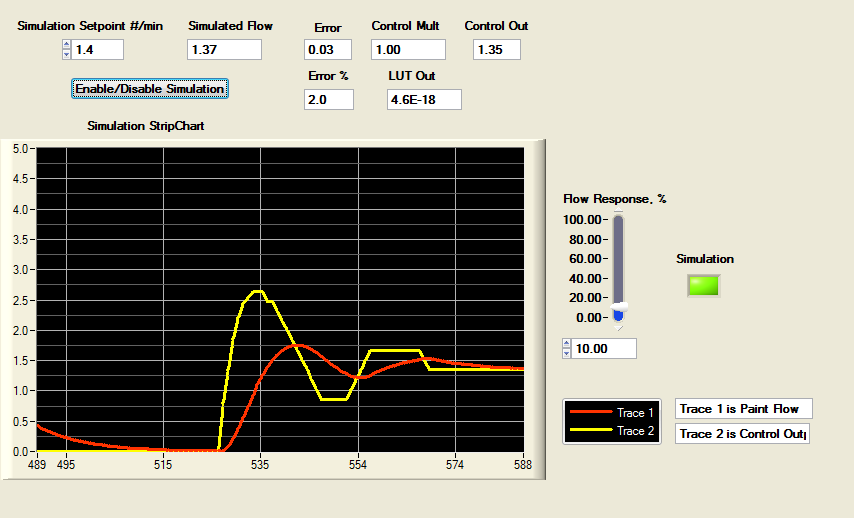Decrement the Simulation Setpoint down arrow
Screen dimensions: 854x518
click(66, 54)
